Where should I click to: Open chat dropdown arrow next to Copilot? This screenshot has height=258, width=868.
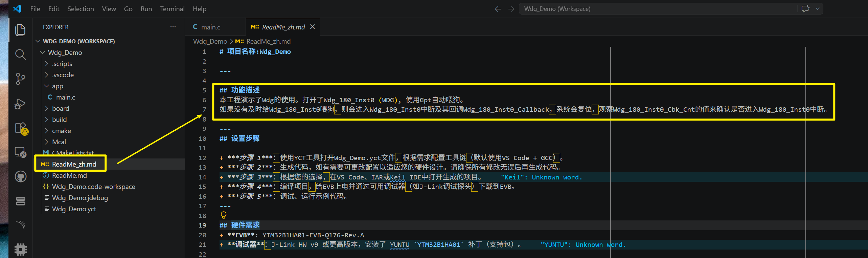[x=818, y=9]
